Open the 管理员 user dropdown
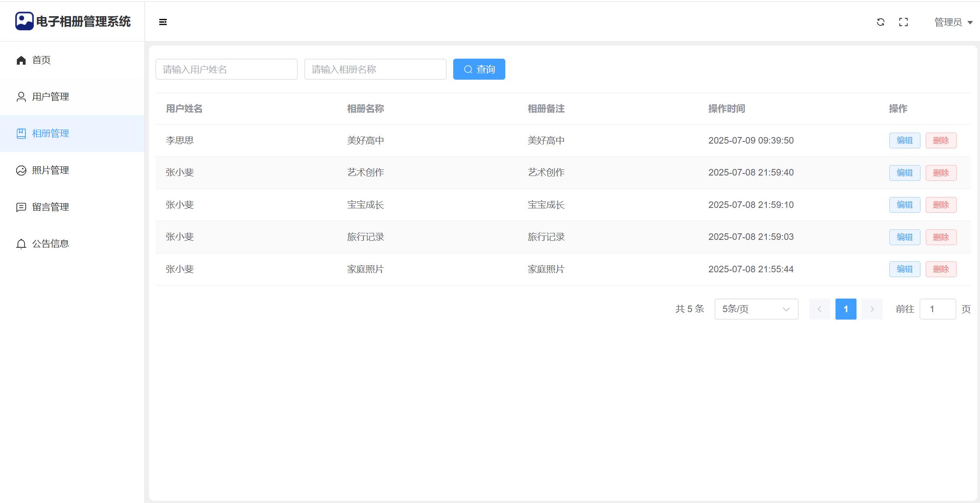980x503 pixels. pyautogui.click(x=953, y=22)
